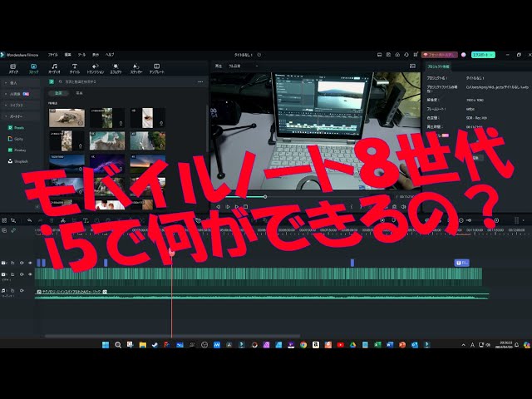Open the Edit menu
This screenshot has height=399, width=532.
[68, 55]
